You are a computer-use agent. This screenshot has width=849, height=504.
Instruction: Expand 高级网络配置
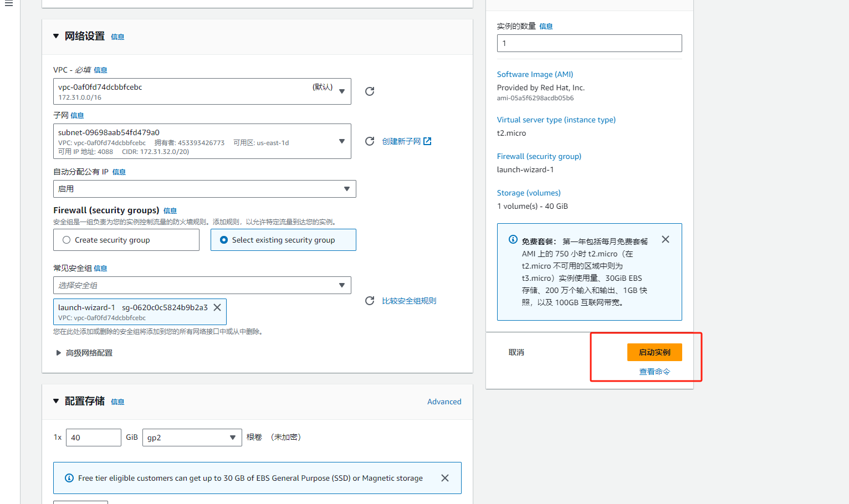coord(84,353)
